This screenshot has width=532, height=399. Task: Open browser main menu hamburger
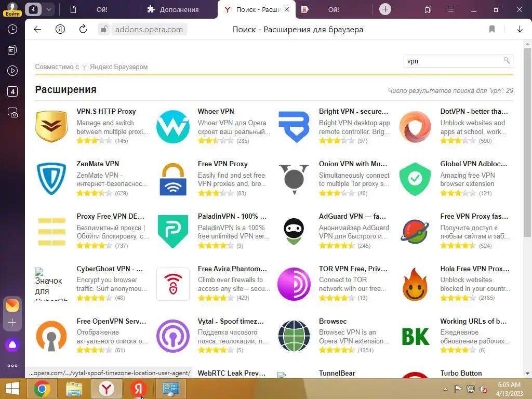pyautogui.click(x=451, y=9)
